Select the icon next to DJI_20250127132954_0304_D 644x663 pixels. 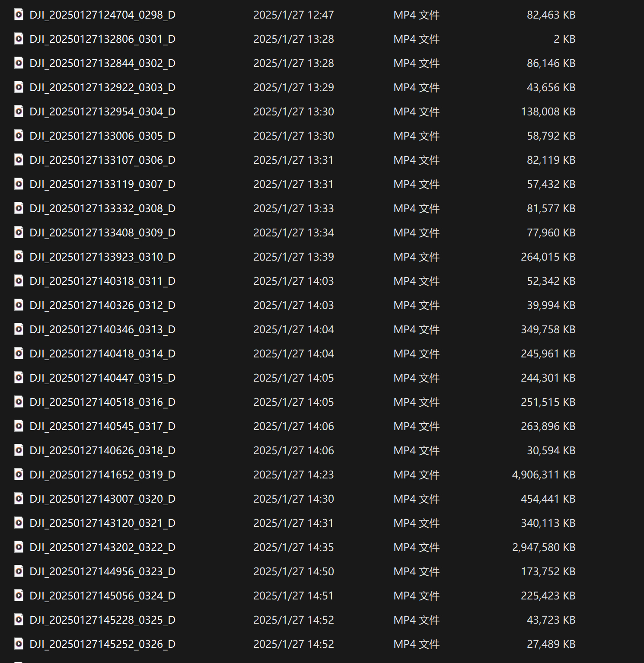(x=19, y=112)
